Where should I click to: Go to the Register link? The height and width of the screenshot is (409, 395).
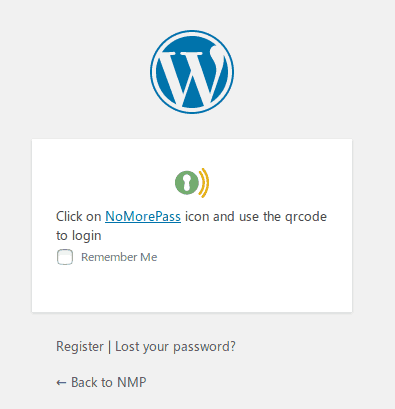[x=80, y=347]
